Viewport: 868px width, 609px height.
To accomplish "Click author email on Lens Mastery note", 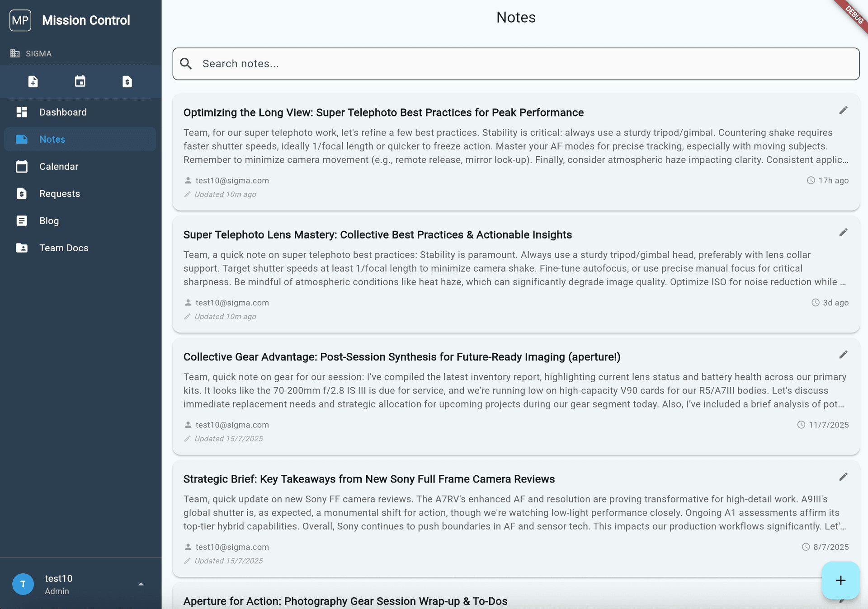I will (232, 303).
